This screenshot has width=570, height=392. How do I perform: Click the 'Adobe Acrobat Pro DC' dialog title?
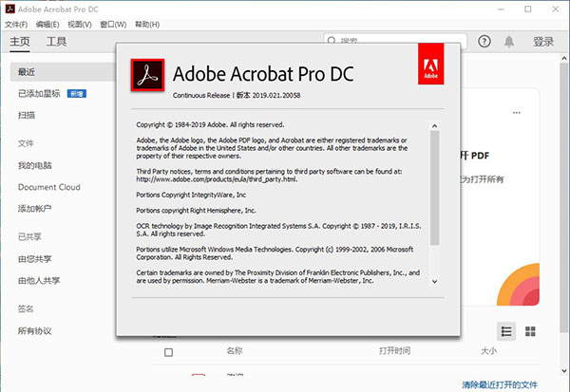coord(263,74)
